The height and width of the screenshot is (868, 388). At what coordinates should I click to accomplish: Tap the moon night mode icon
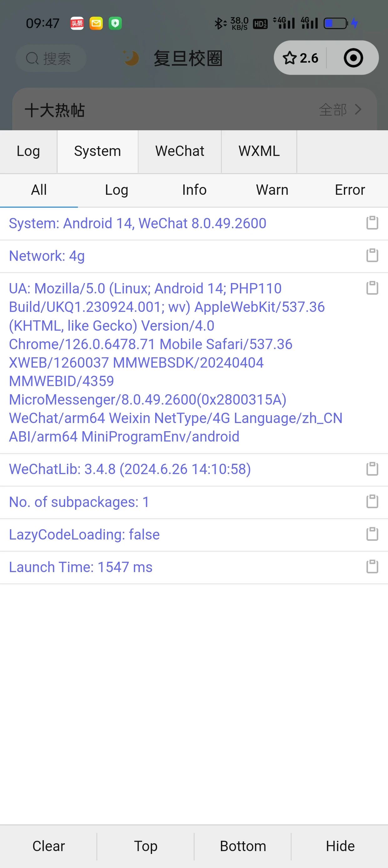coord(131,58)
